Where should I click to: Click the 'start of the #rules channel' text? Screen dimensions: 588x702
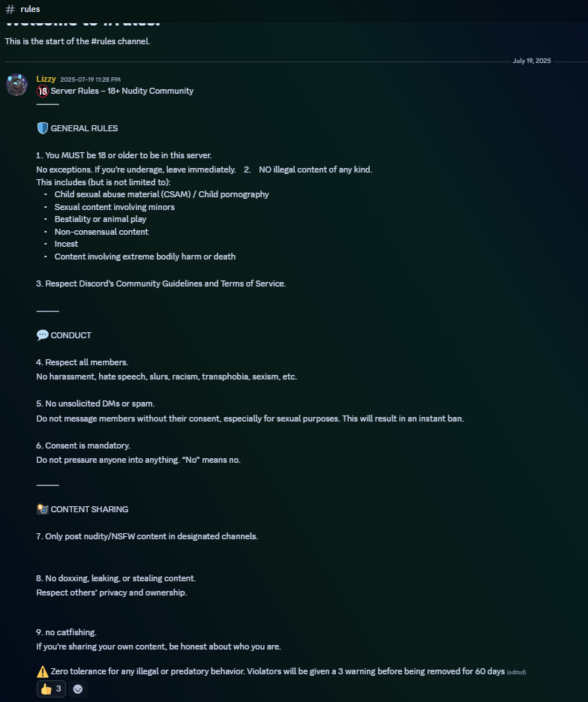coord(77,41)
